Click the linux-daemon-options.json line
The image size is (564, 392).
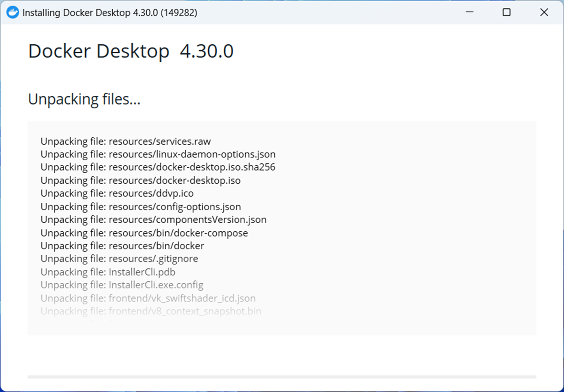[158, 154]
